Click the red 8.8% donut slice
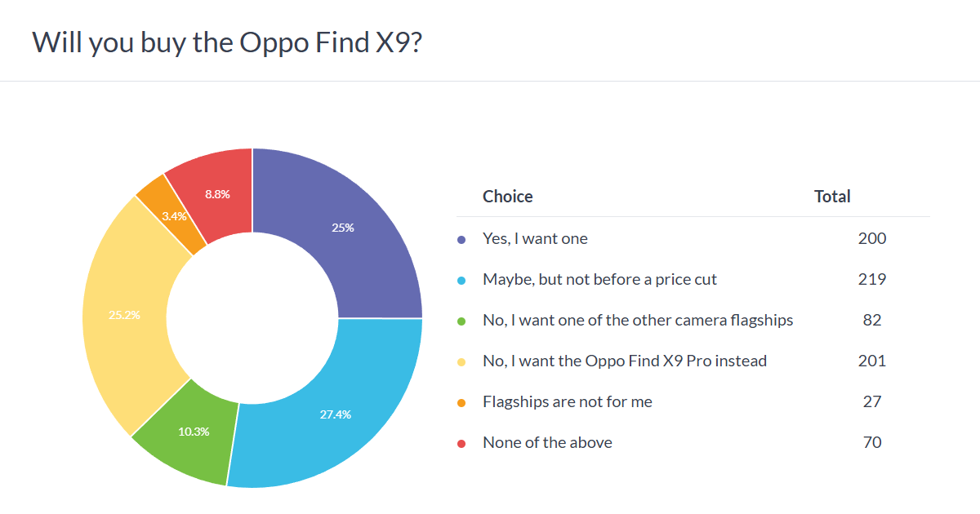 click(x=216, y=194)
